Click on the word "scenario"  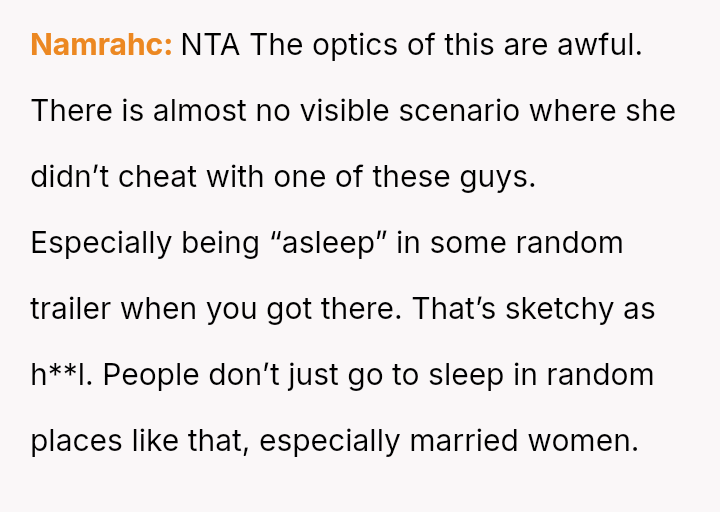pyautogui.click(x=459, y=111)
